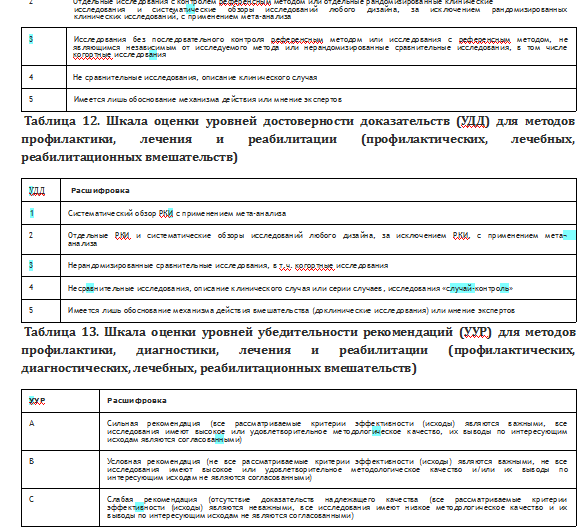Click the row starting with Исследования без последовательного контроля
The height and width of the screenshot is (530, 586).
[299, 47]
